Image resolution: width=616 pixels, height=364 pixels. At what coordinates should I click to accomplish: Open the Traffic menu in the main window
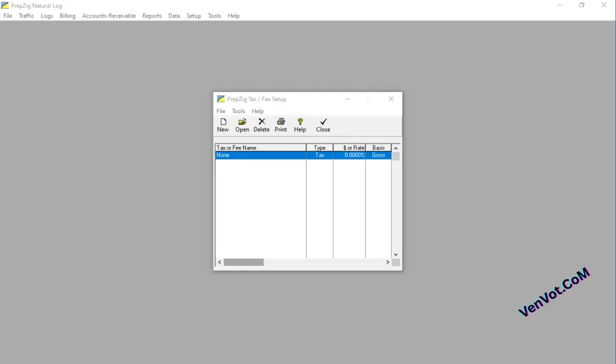coord(26,16)
